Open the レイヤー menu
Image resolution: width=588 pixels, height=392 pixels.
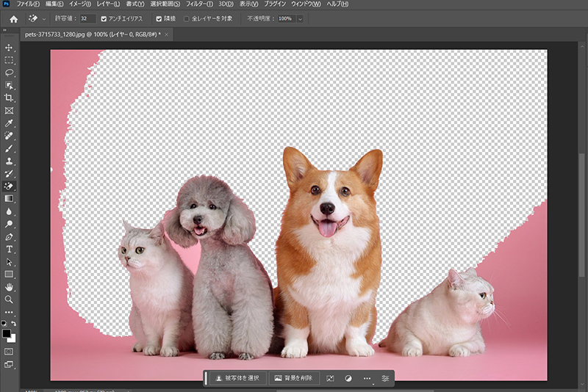(x=108, y=4)
